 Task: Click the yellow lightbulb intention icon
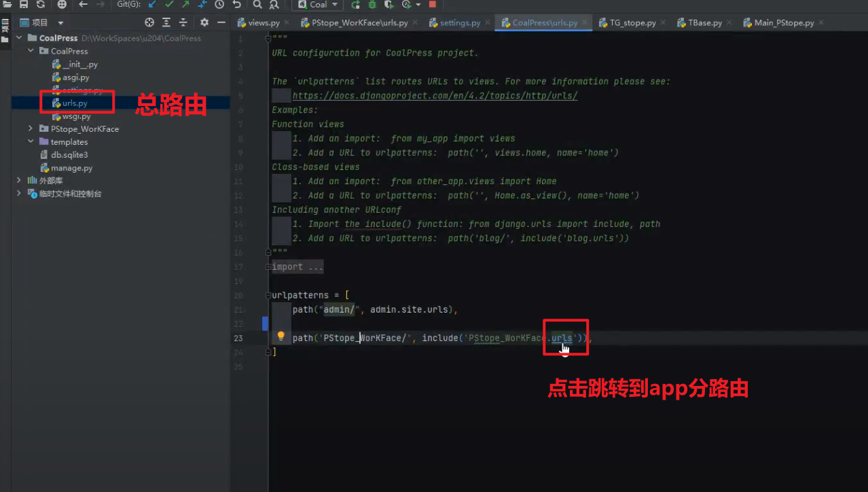click(281, 337)
